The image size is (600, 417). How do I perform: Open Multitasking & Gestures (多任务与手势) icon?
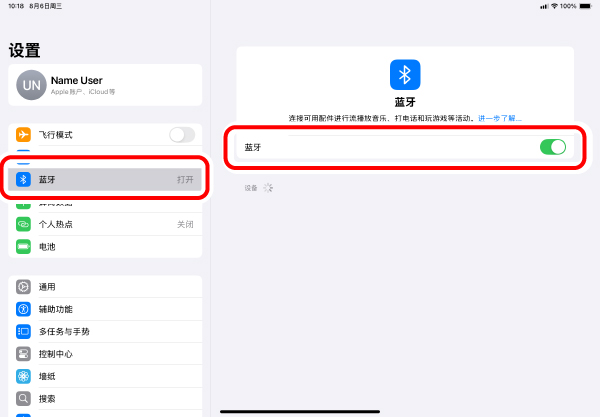(24, 331)
